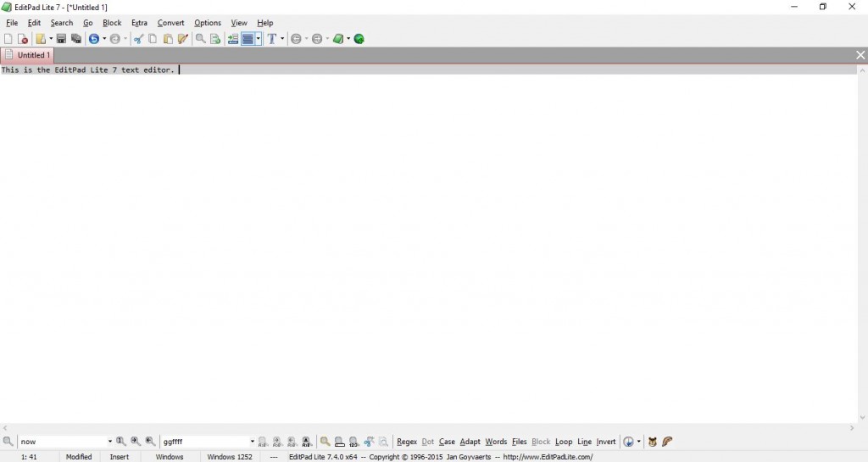
Task: Click the vertical scrollbar down arrow
Action: tap(862, 418)
